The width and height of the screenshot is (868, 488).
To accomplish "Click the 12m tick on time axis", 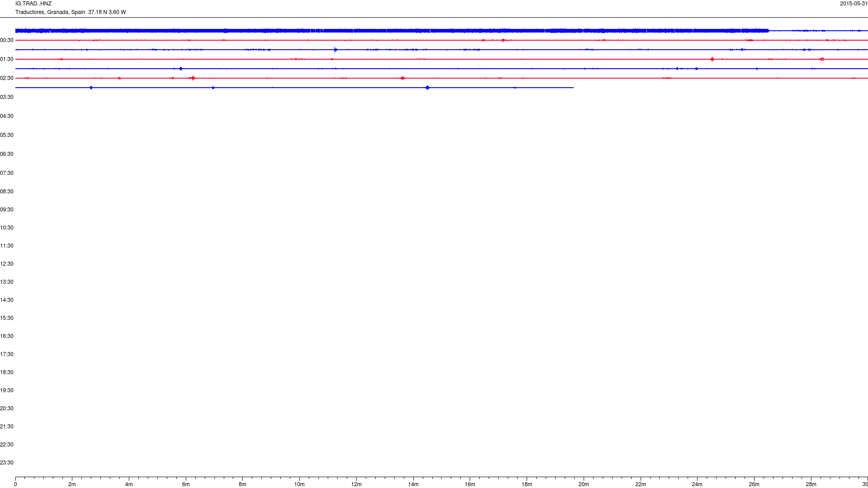I will pos(356,484).
